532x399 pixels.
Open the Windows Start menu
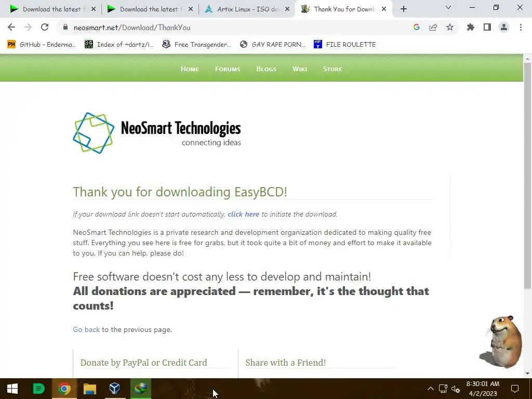tap(12, 389)
